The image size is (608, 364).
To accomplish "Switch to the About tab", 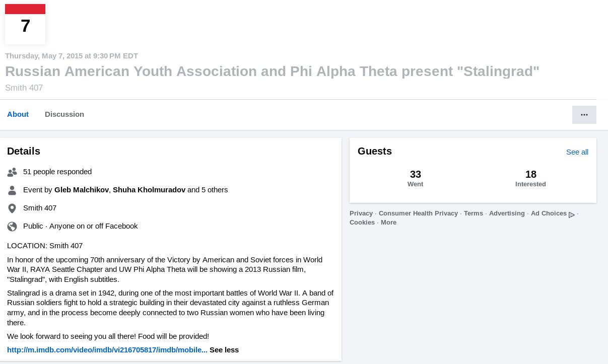I will [x=18, y=114].
